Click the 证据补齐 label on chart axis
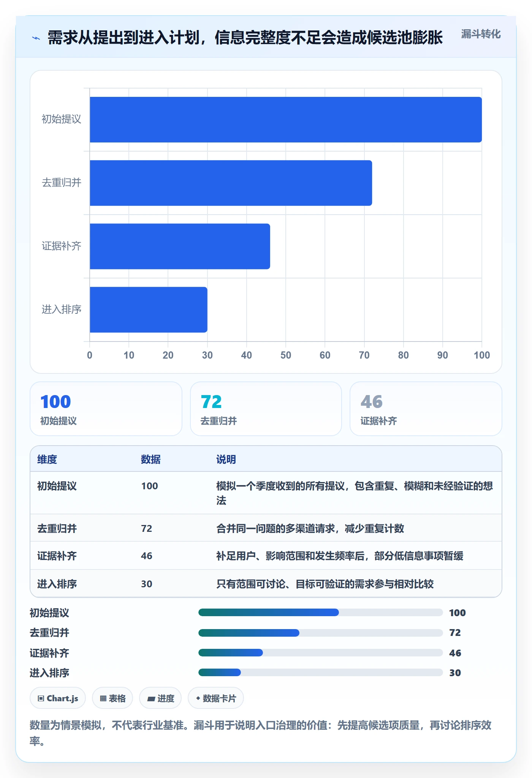This screenshot has width=532, height=778. pos(62,246)
